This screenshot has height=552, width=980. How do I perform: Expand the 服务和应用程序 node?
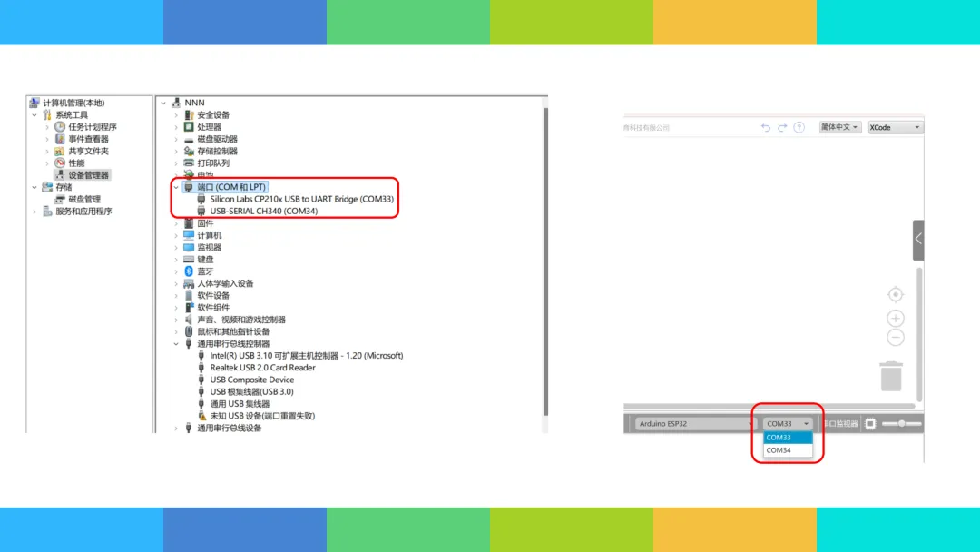click(34, 212)
